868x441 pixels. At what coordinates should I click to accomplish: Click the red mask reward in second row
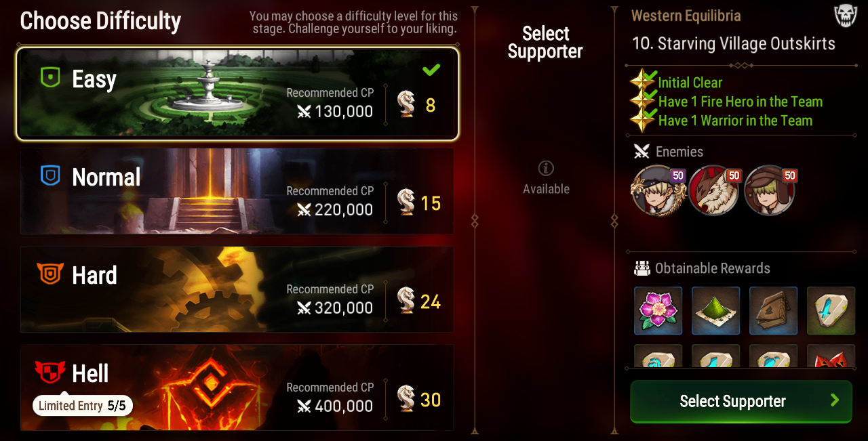831,356
